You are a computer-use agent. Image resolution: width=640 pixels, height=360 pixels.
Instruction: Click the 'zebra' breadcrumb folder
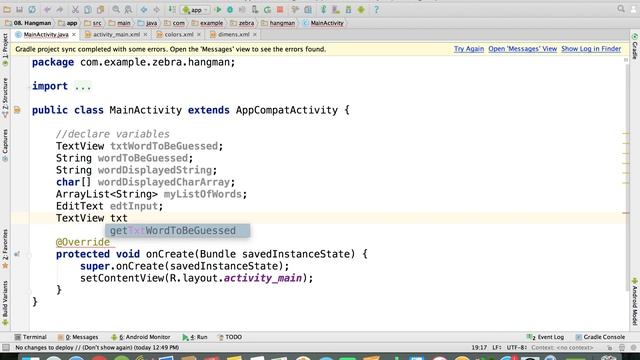pyautogui.click(x=242, y=23)
